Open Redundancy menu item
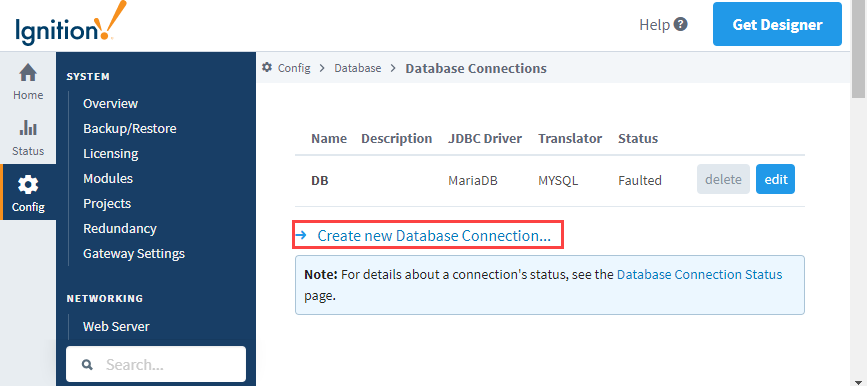This screenshot has width=867, height=386. pos(119,228)
